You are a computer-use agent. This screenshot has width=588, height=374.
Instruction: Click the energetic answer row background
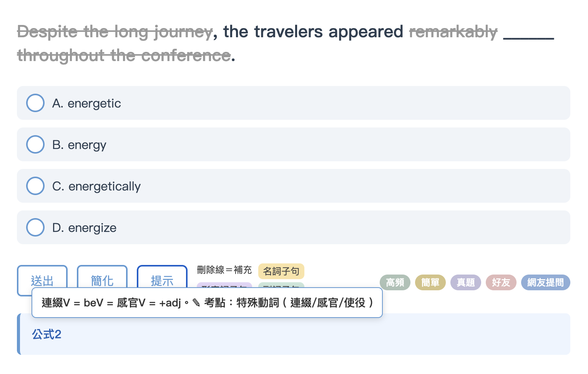click(294, 103)
